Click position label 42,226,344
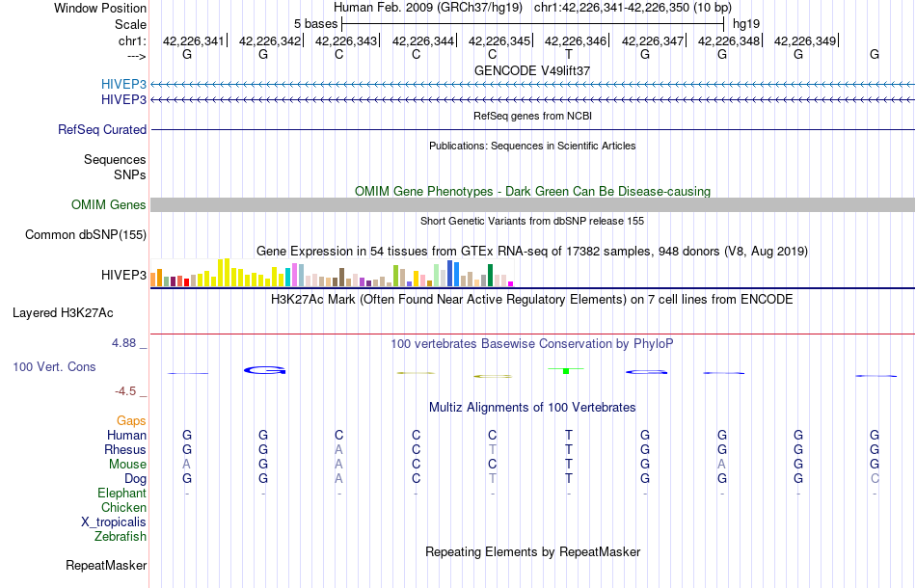This screenshot has height=588, width=916. pos(423,40)
